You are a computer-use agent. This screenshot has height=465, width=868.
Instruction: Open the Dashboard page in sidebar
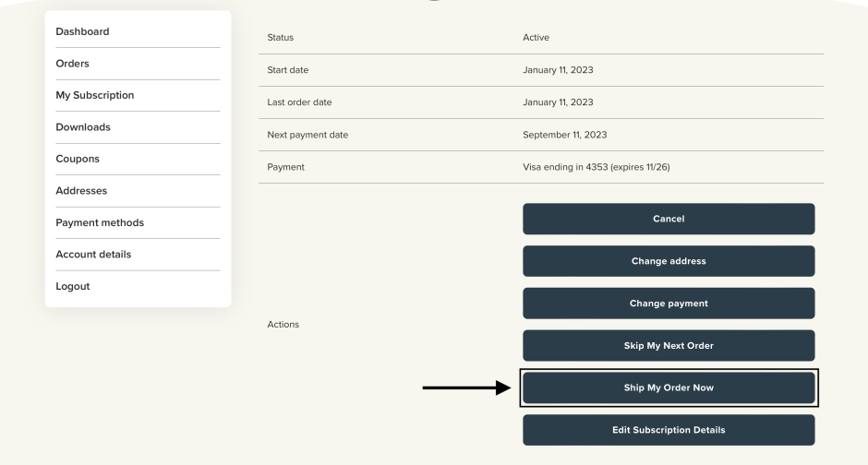[84, 32]
